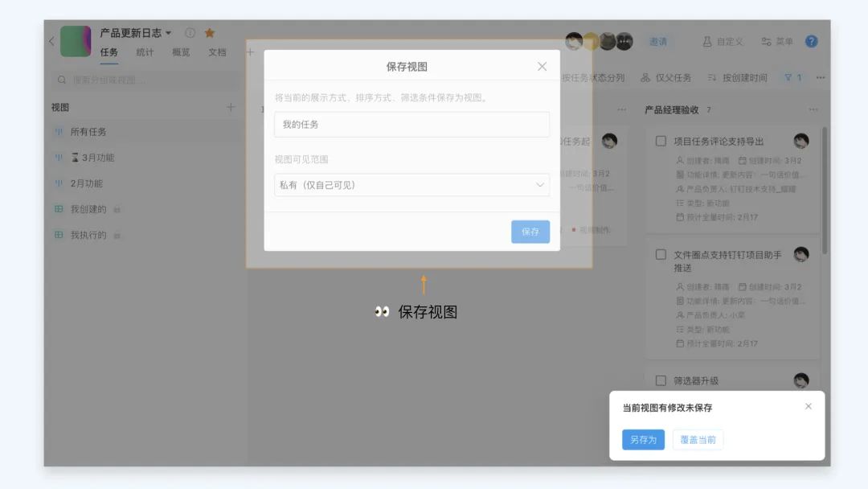Switch to the 文档 tab
This screenshot has width=868, height=489.
coord(217,52)
